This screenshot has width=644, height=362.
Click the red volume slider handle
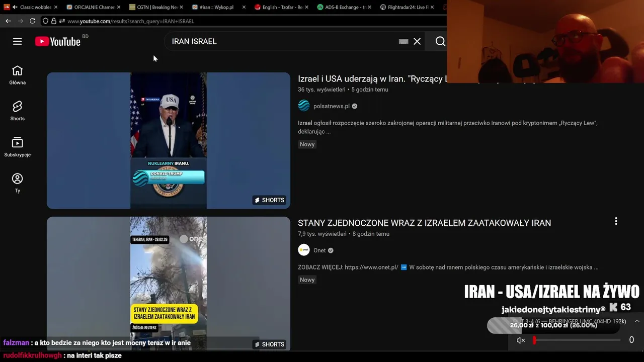pyautogui.click(x=534, y=340)
